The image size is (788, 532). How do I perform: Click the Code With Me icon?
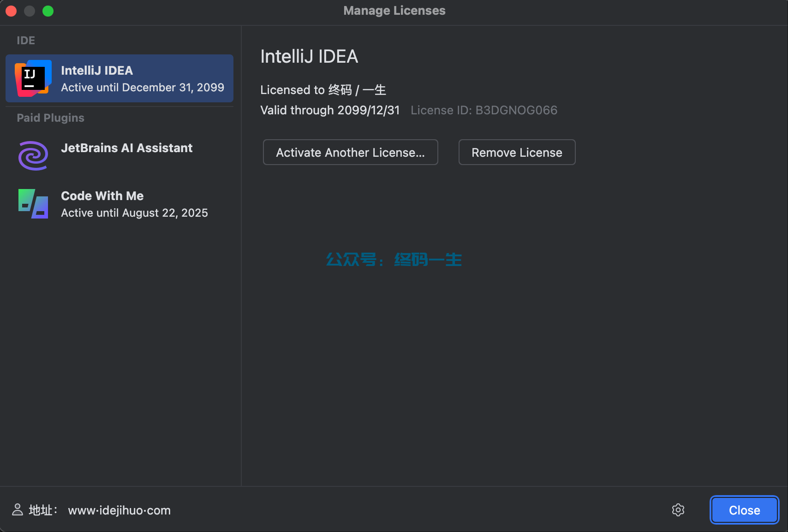(33, 203)
